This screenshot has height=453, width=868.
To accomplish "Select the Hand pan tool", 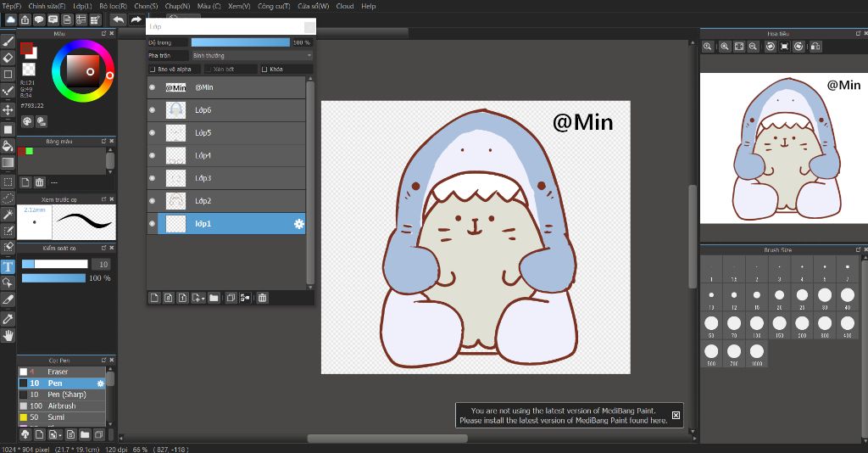I will [8, 336].
